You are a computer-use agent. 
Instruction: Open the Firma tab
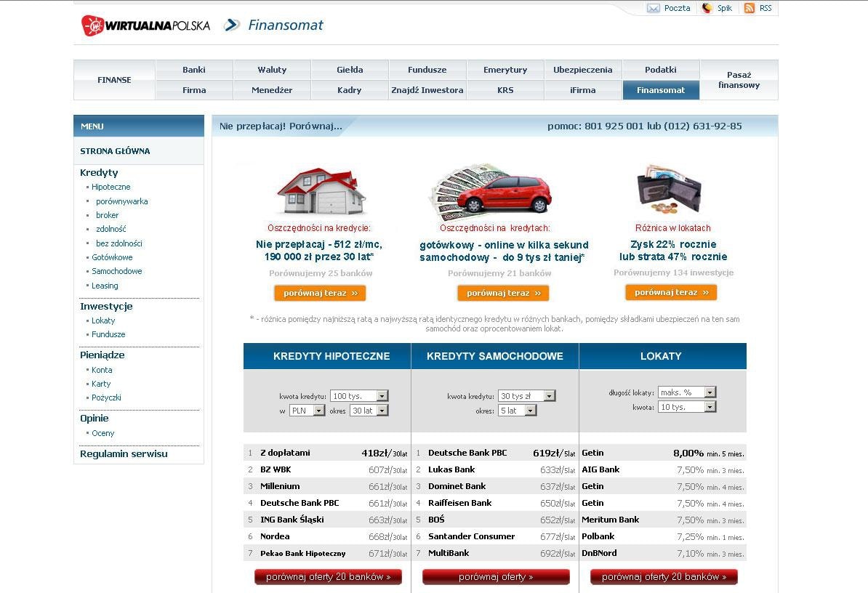194,90
